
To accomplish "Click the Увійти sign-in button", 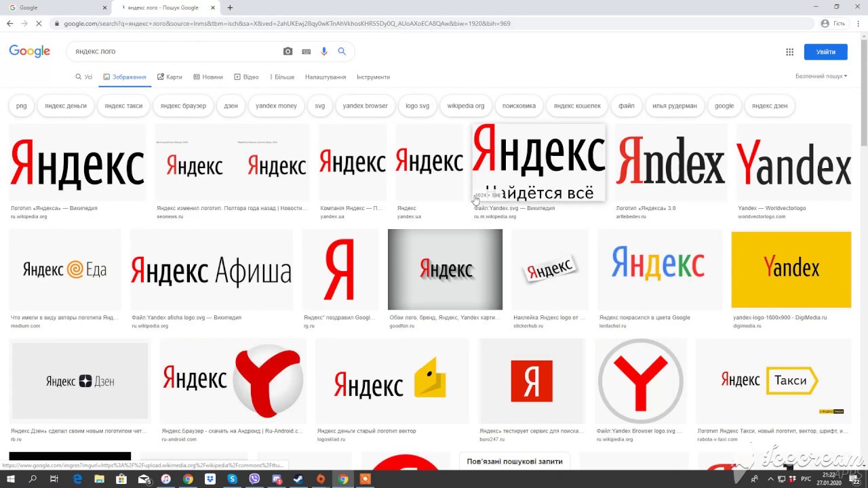I will pyautogui.click(x=825, y=52).
